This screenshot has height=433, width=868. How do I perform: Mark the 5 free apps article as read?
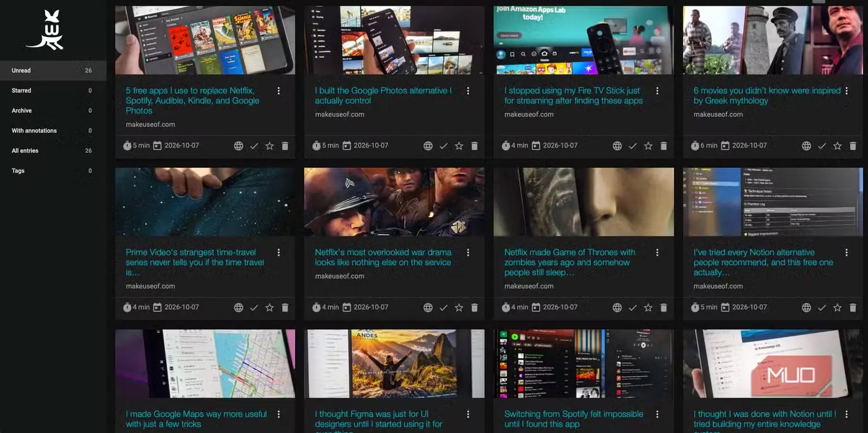[x=254, y=146]
